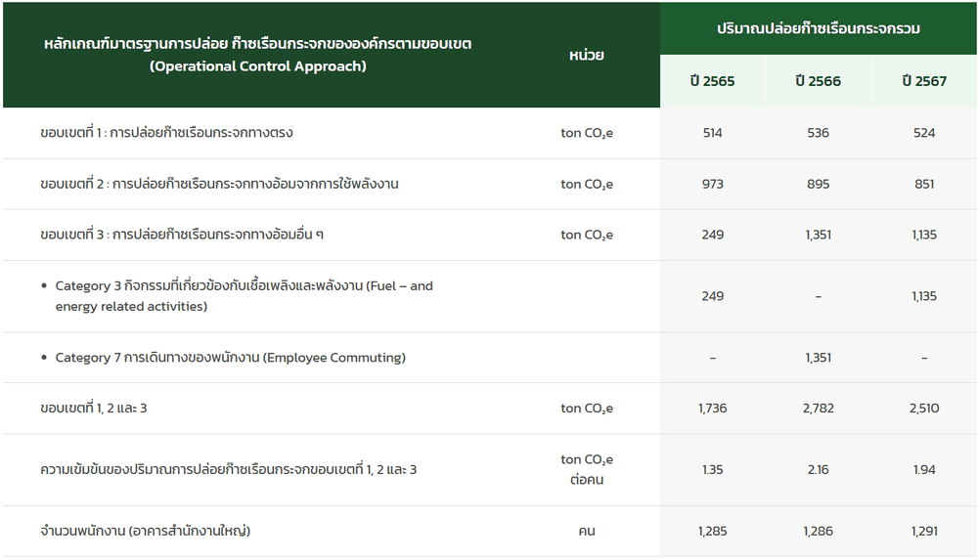Select value '973' in Scope 2 row
Image resolution: width=978 pixels, height=560 pixels.
(712, 184)
